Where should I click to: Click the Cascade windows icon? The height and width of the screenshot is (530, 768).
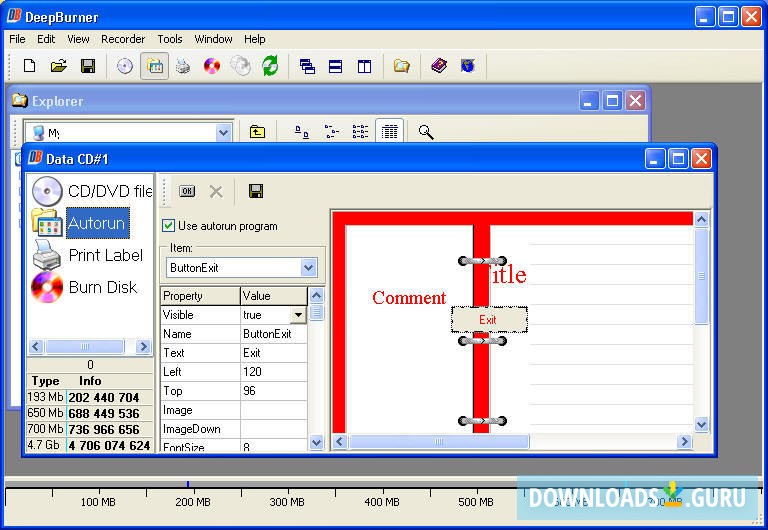pyautogui.click(x=307, y=66)
